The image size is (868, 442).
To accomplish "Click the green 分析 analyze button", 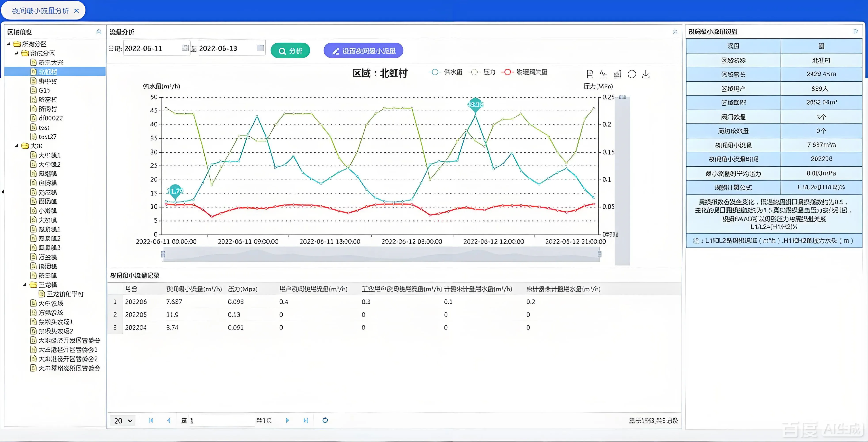I will (x=290, y=51).
